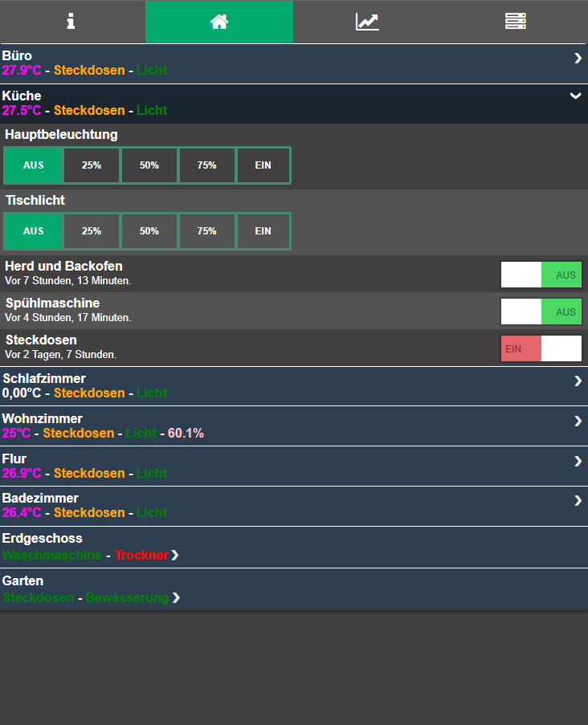
Task: Open the Garten arrow after Bewässerung
Action: click(x=175, y=598)
